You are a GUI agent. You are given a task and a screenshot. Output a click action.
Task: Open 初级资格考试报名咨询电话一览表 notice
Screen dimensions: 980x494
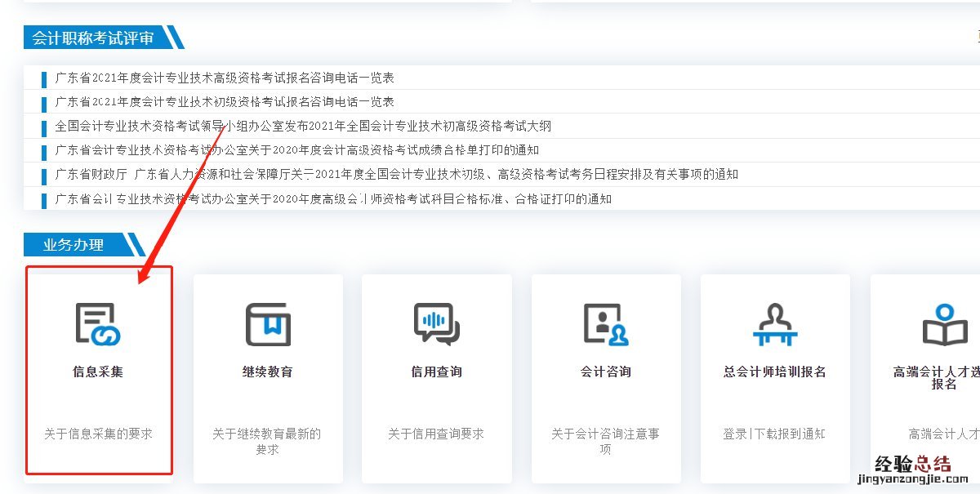[x=225, y=102]
